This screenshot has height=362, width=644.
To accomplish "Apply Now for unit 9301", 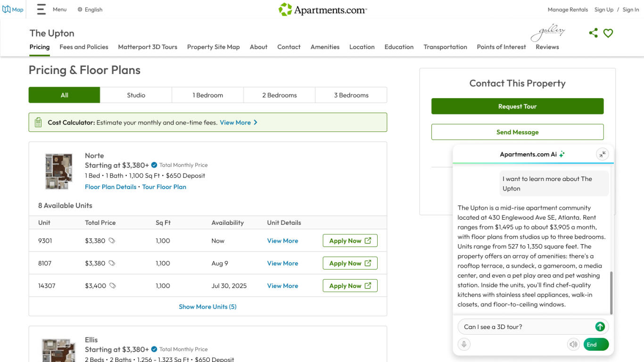I will [350, 240].
